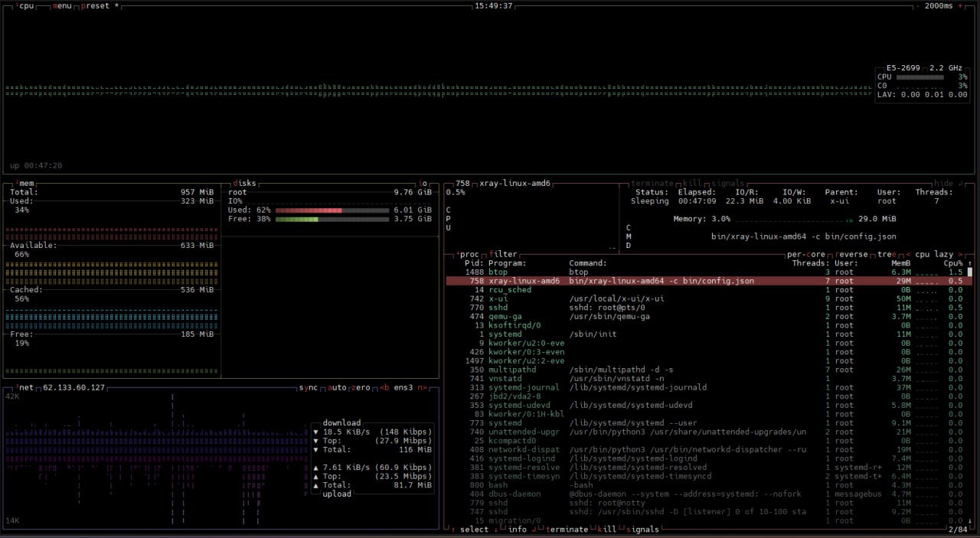The width and height of the screenshot is (980, 538).
Task: Cycle the preset layout option
Action: click(x=96, y=5)
